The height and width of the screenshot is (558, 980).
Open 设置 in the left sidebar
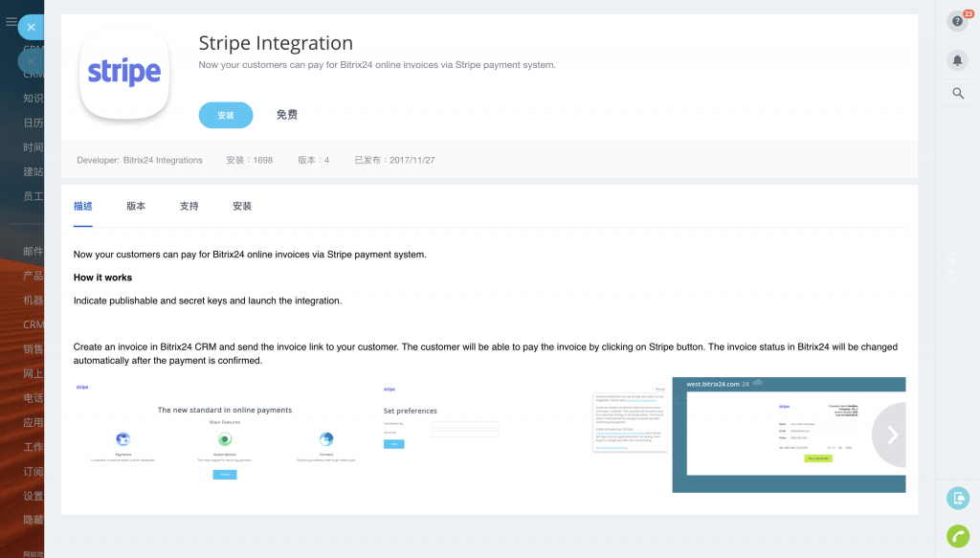33,496
